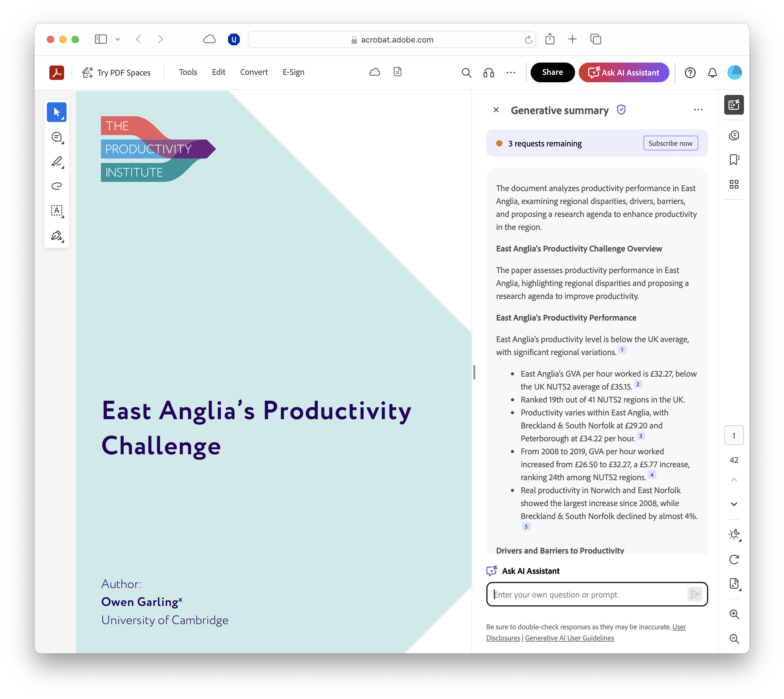
Task: Toggle the Safari sidebar button
Action: tap(100, 39)
